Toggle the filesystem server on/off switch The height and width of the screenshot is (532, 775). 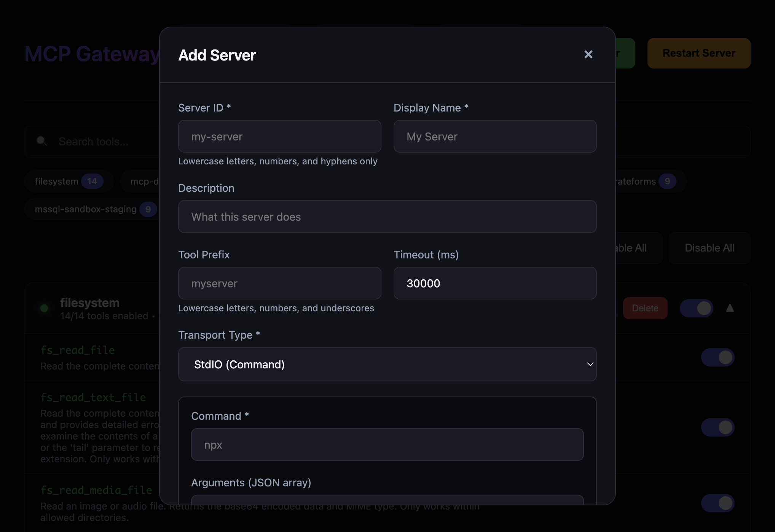(697, 308)
